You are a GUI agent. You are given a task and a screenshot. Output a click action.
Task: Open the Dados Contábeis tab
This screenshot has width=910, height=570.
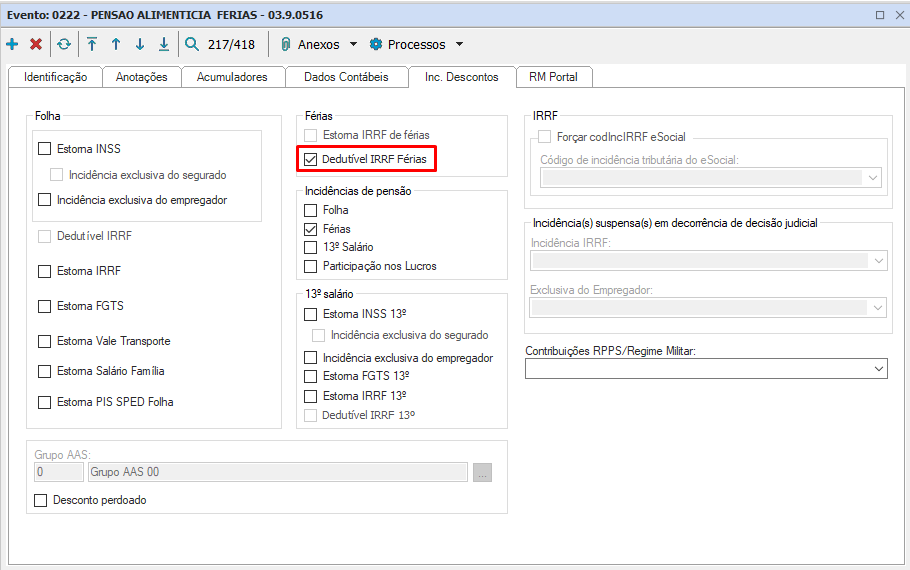(346, 77)
